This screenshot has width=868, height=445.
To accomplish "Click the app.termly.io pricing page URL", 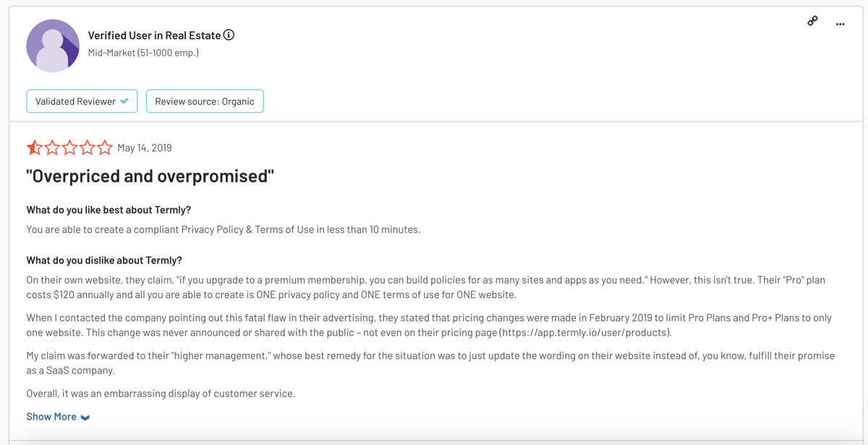I will click(x=585, y=333).
